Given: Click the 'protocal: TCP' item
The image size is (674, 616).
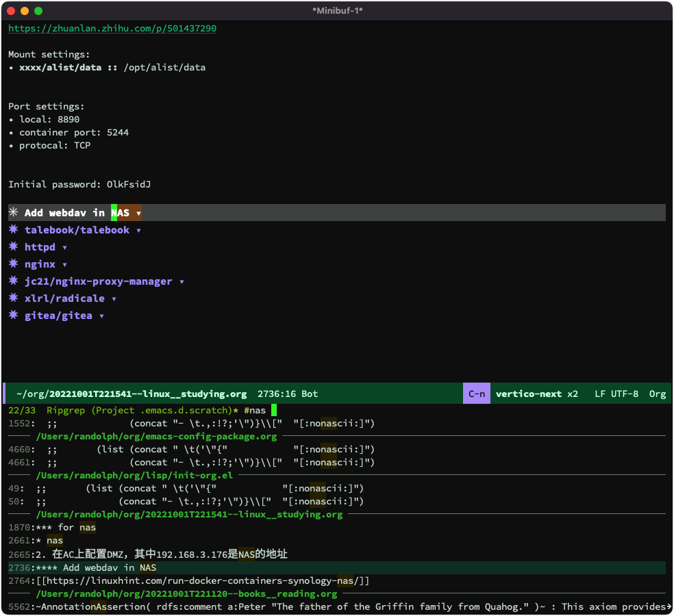Looking at the screenshot, I should coord(49,146).
